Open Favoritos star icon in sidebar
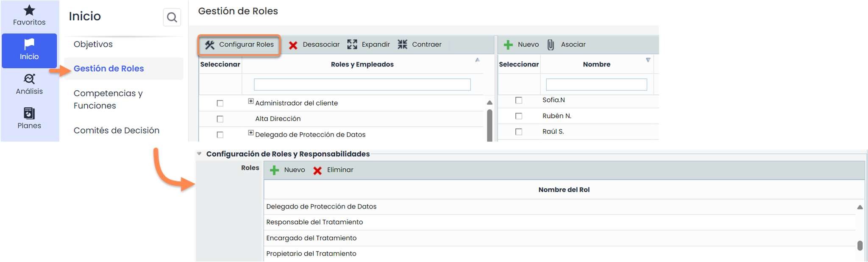The height and width of the screenshot is (262, 868). point(29,10)
